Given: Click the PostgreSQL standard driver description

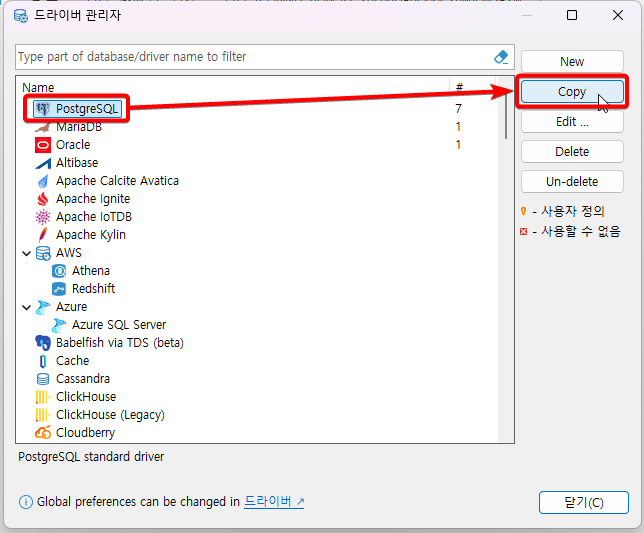Looking at the screenshot, I should point(91,457).
